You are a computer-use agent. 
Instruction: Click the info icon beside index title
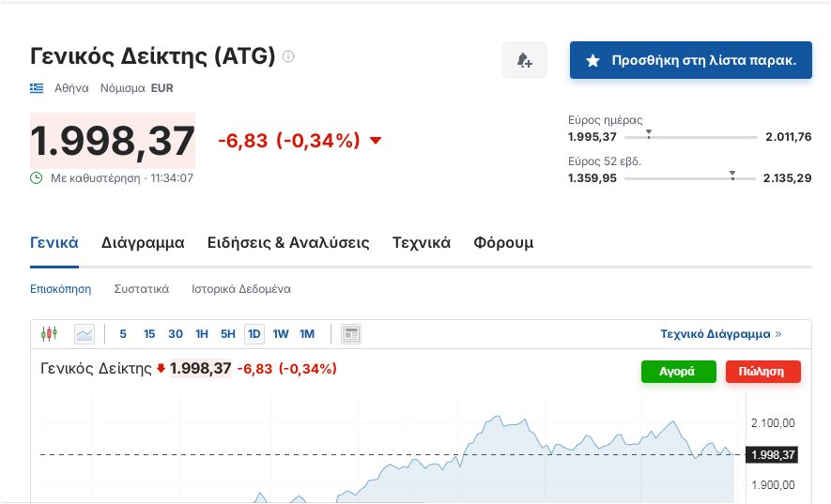coord(288,56)
